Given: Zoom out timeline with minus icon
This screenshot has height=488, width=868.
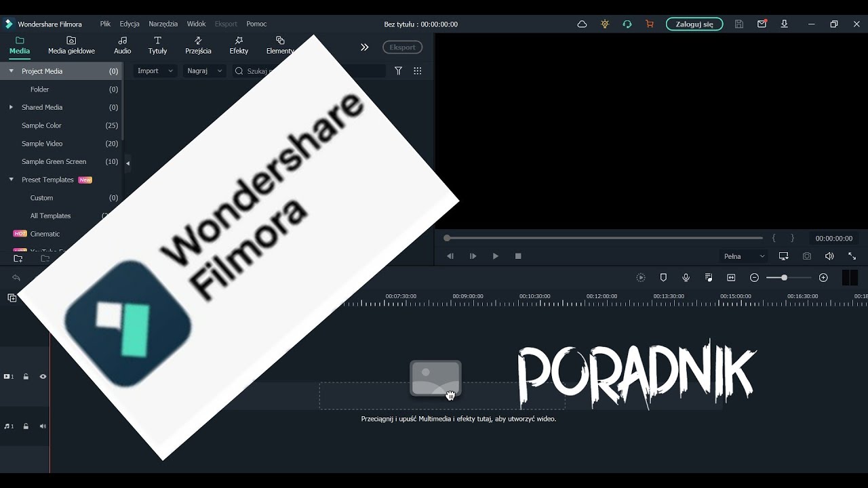Looking at the screenshot, I should [754, 277].
